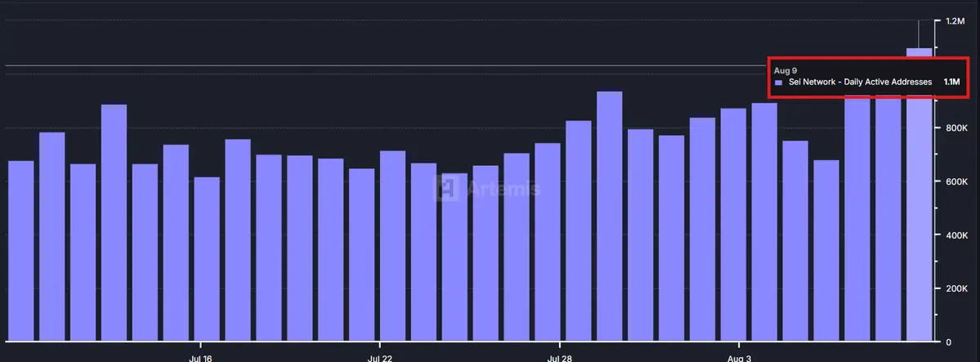Click the purple legend swatch in the tooltip
Viewport: 980px width, 362px height.
[x=778, y=83]
